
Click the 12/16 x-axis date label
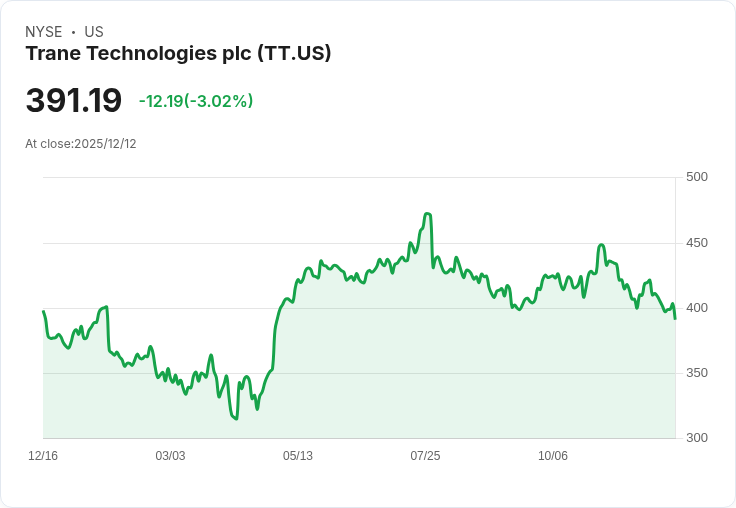click(x=43, y=456)
